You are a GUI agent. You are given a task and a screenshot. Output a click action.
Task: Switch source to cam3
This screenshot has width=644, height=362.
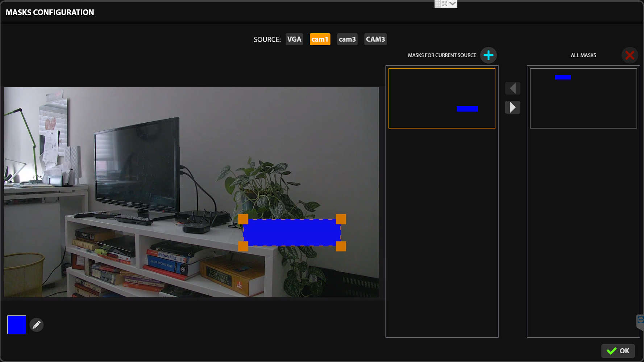tap(347, 39)
